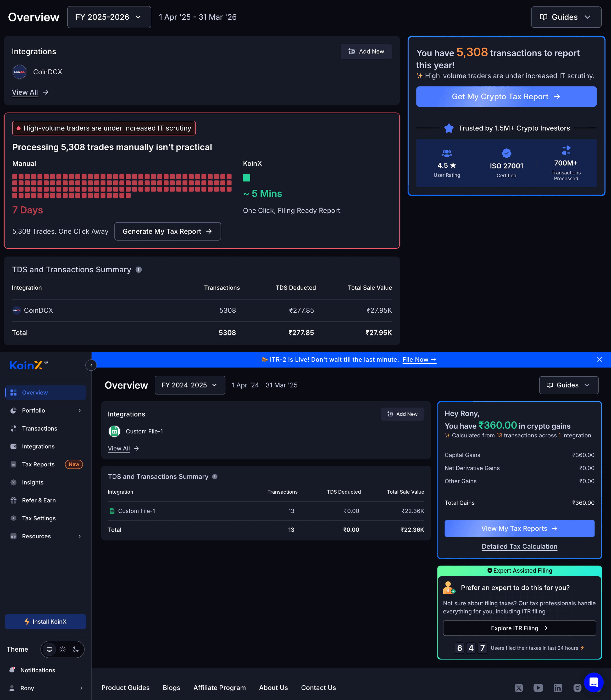Click the KoinX logo in the sidebar
Image resolution: width=611 pixels, height=700 pixels.
(29, 365)
